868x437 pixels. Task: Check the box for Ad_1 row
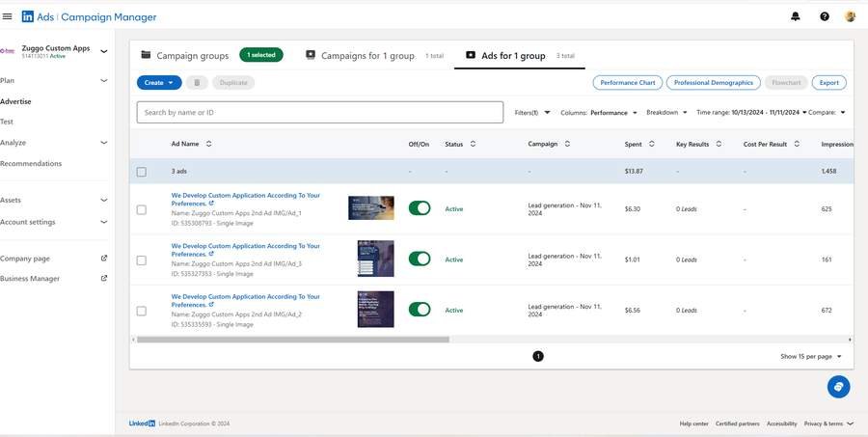[142, 209]
